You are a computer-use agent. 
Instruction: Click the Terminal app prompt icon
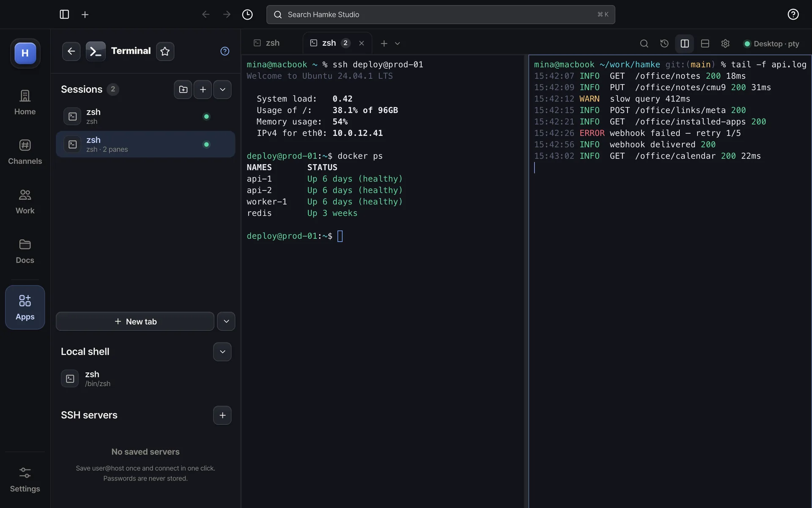coord(96,51)
